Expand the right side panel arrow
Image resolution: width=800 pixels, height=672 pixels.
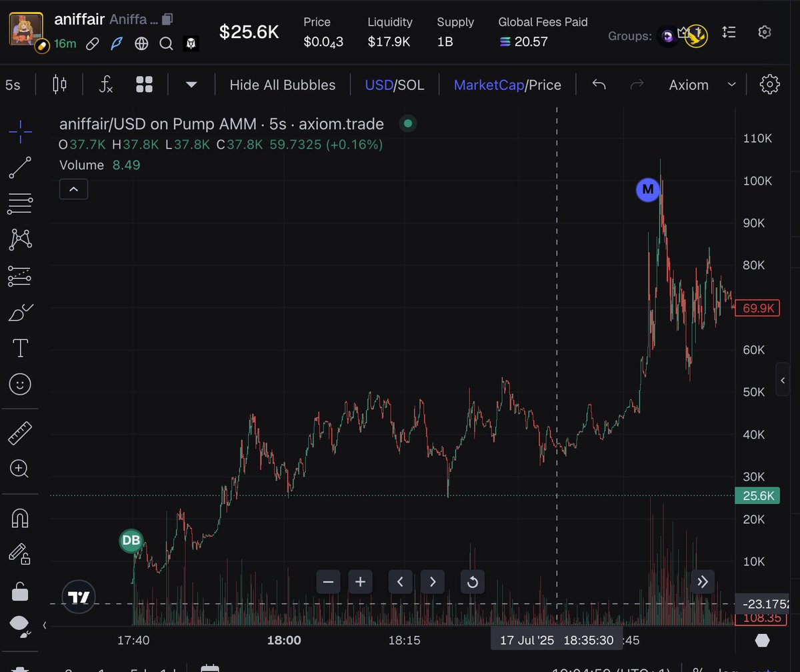(783, 380)
